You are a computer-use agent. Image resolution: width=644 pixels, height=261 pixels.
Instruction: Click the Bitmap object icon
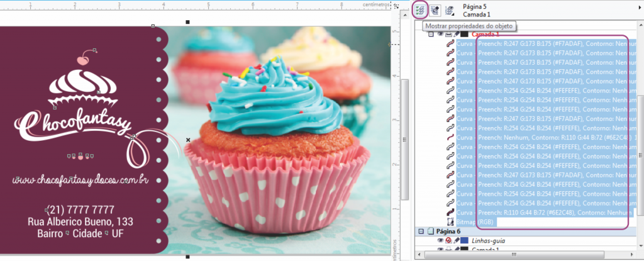click(450, 222)
